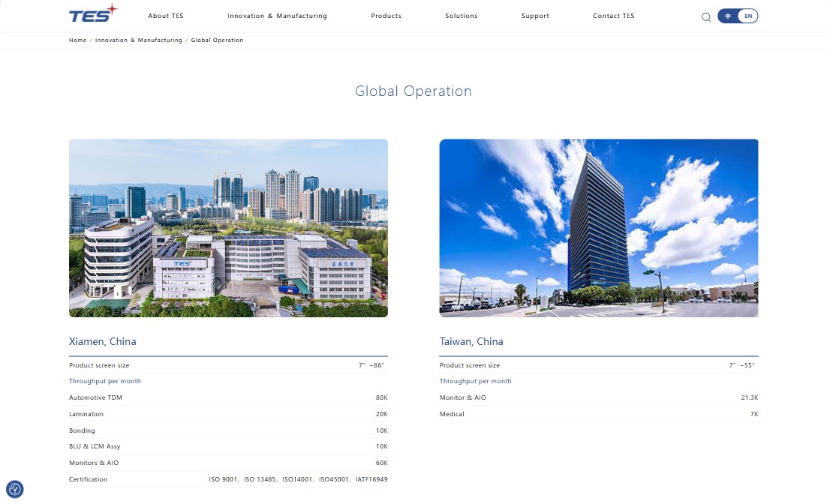
Task: Click Innovation & Manufacturing breadcrumb link
Action: (139, 40)
